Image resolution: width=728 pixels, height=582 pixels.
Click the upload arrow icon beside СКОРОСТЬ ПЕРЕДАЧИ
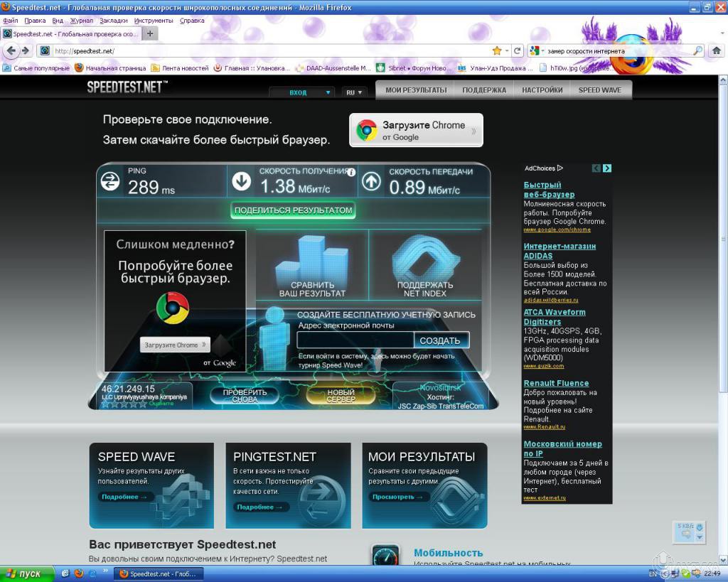pos(371,181)
